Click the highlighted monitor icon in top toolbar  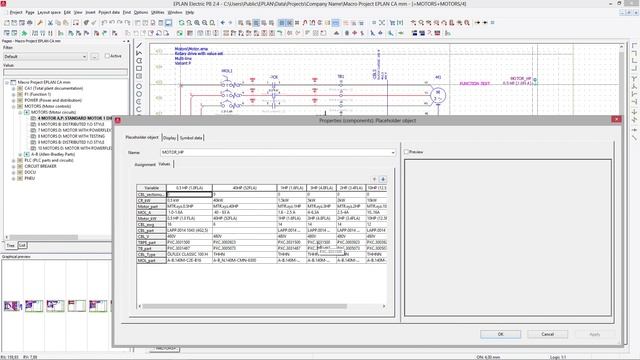[168, 23]
